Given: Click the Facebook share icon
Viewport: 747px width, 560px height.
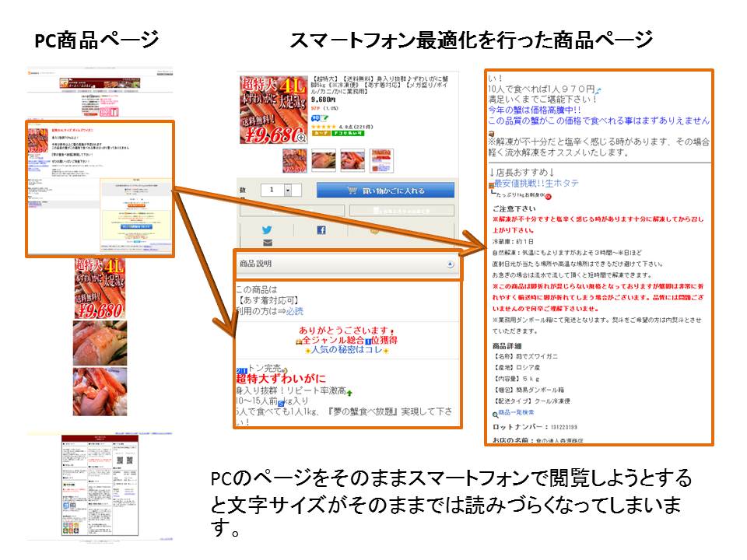Looking at the screenshot, I should pos(321,230).
